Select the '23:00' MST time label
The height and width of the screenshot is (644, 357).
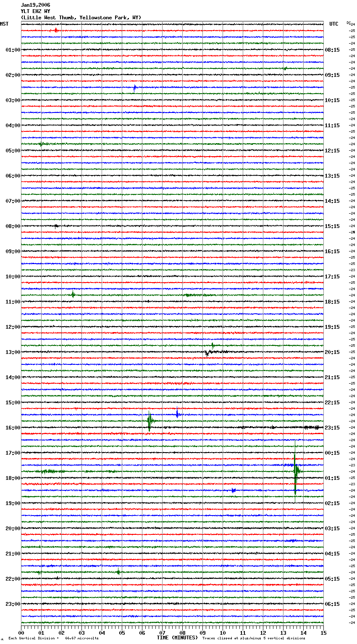pyautogui.click(x=13, y=604)
